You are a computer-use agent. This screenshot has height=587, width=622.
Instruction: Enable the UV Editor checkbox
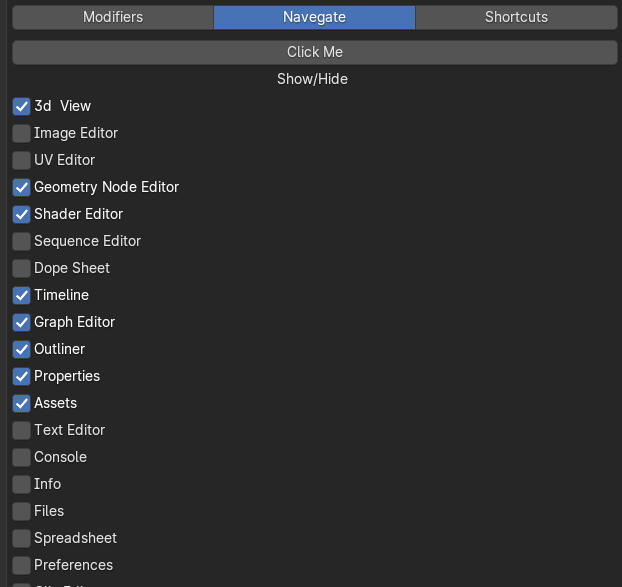(22, 160)
